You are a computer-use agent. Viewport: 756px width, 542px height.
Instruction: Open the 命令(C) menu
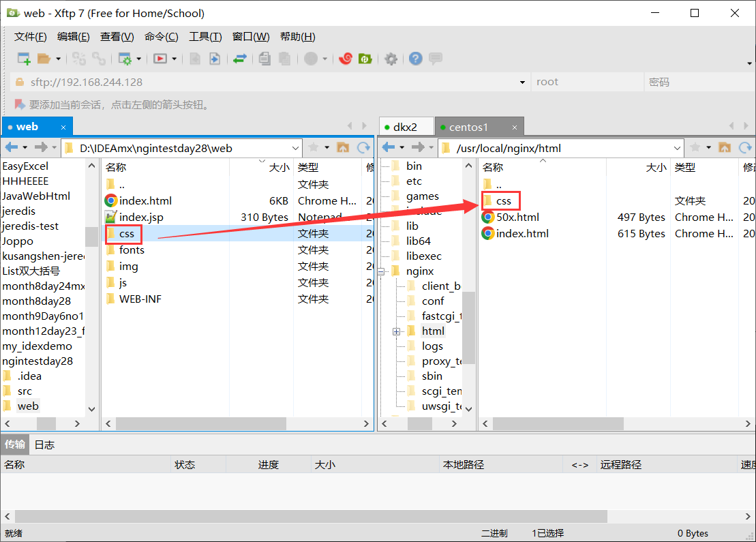[x=161, y=37]
